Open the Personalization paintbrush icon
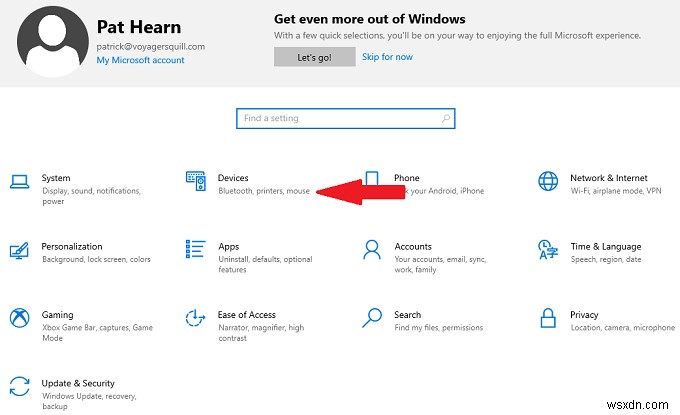 coord(19,250)
